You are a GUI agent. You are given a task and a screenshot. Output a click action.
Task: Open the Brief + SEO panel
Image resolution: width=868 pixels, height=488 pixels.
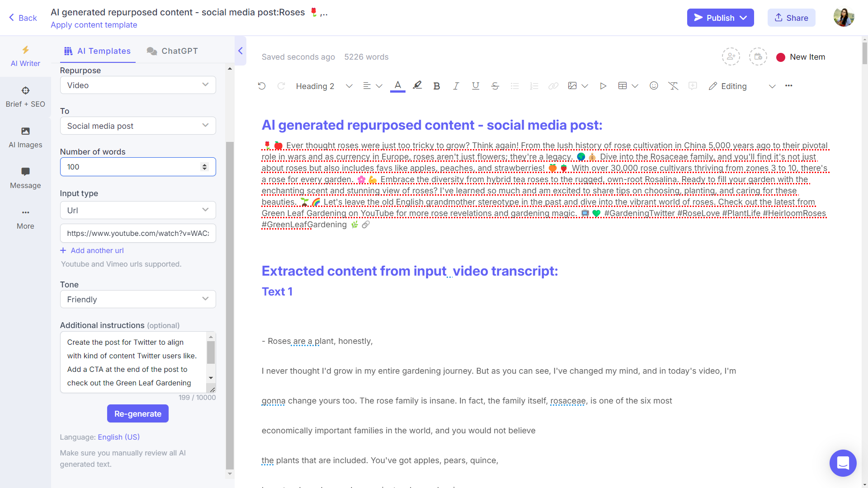(25, 97)
